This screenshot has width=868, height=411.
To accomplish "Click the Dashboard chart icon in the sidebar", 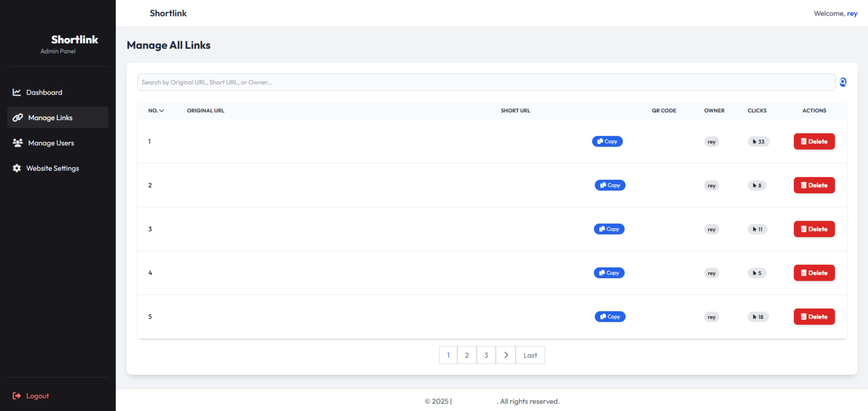I will [16, 92].
